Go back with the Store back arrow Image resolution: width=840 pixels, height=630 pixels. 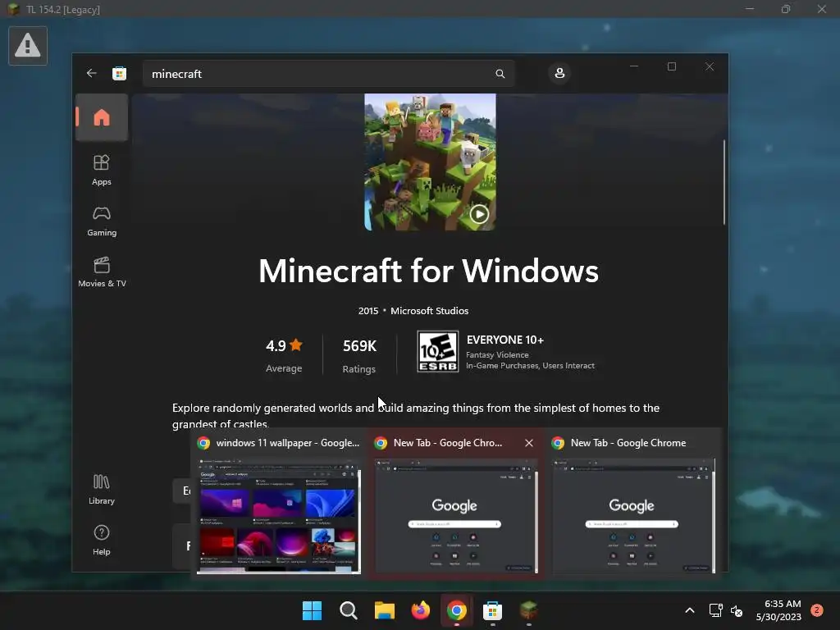92,73
